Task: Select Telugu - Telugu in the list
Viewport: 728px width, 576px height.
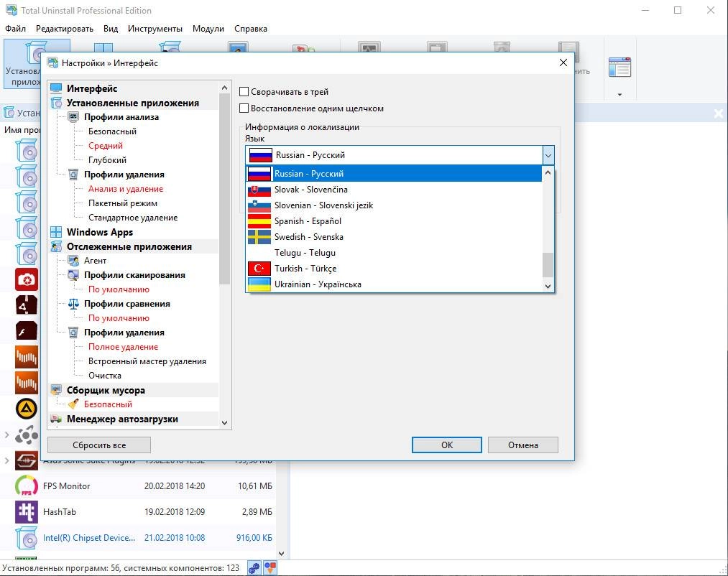Action: click(x=394, y=253)
